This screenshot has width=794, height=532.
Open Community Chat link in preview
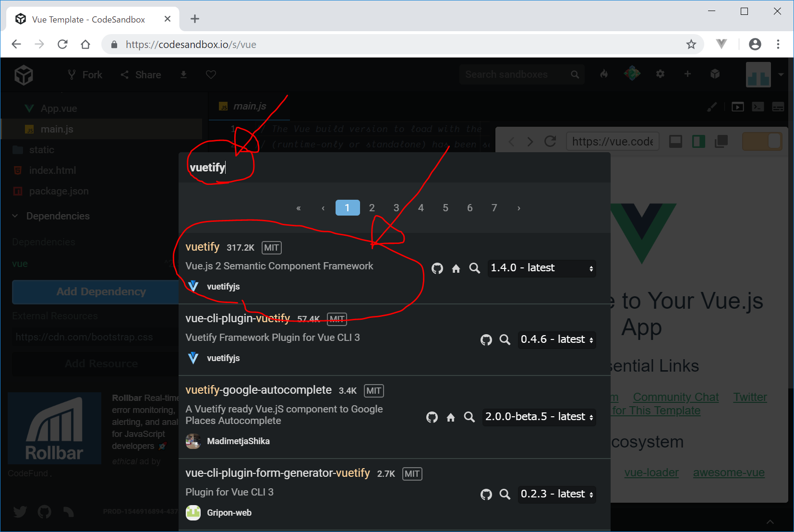coord(675,398)
